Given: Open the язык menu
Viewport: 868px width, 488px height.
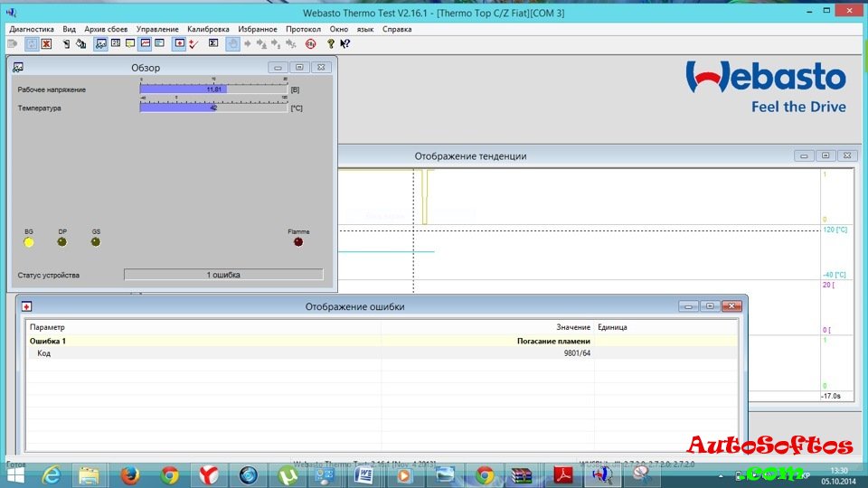Looking at the screenshot, I should [365, 29].
